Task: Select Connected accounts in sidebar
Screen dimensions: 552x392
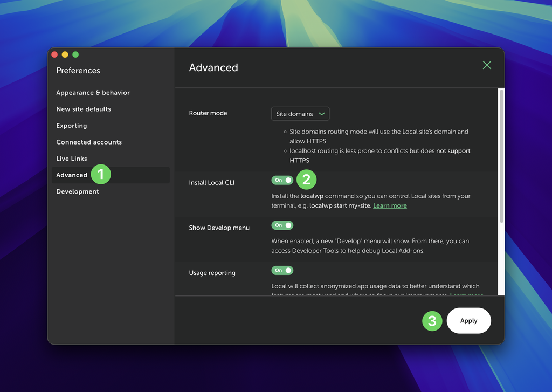Action: point(89,142)
